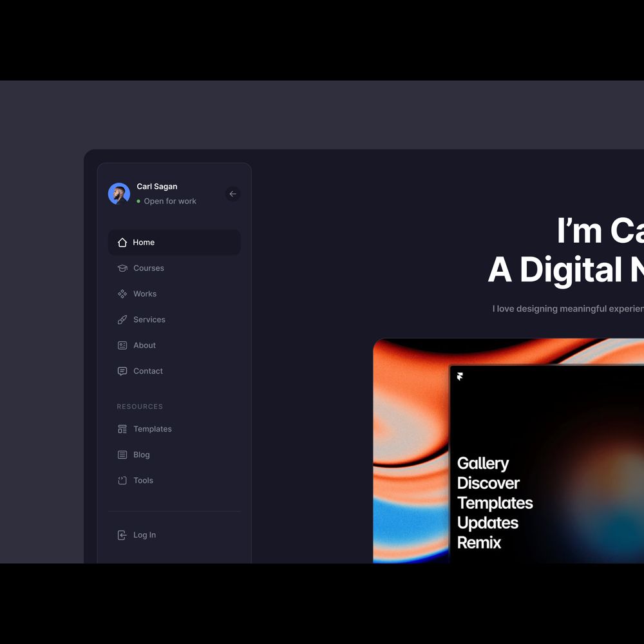The height and width of the screenshot is (644, 644).
Task: Click the Open for work status
Action: tap(169, 202)
